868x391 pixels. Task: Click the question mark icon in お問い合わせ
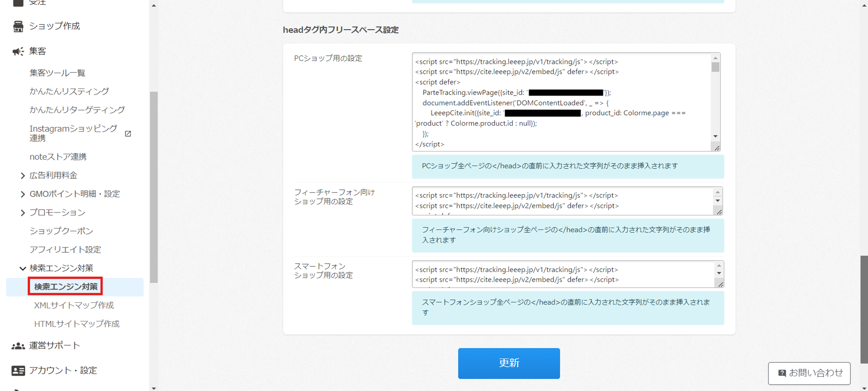tap(782, 373)
